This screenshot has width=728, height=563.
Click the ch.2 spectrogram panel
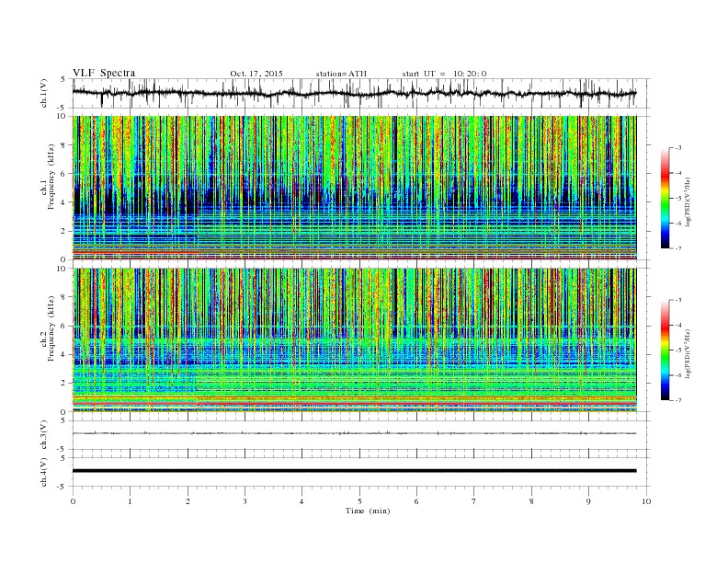click(354, 340)
